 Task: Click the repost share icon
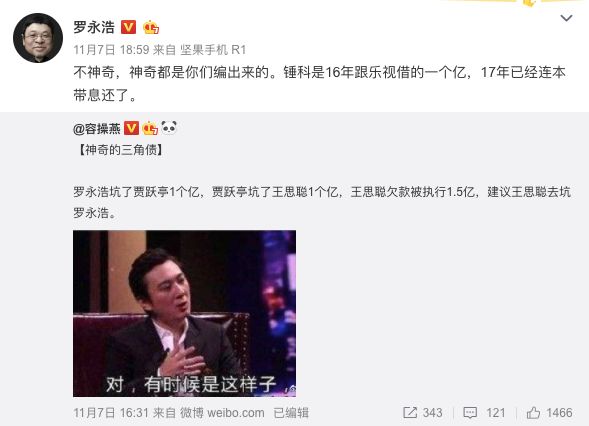coord(410,412)
